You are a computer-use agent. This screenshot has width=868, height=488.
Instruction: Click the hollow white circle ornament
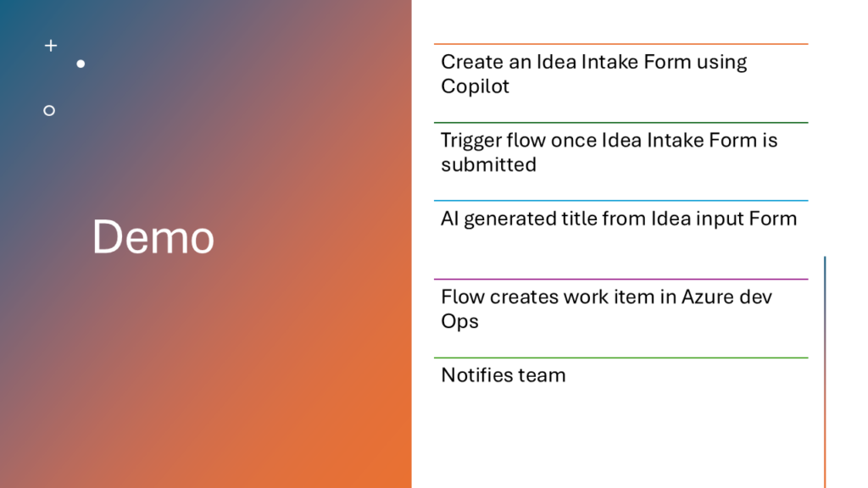49,110
